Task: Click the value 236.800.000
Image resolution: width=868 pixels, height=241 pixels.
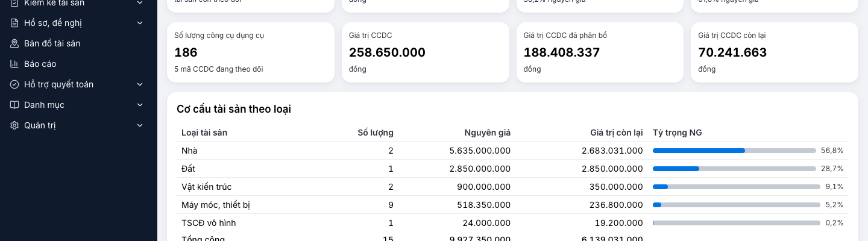Action: click(x=616, y=205)
